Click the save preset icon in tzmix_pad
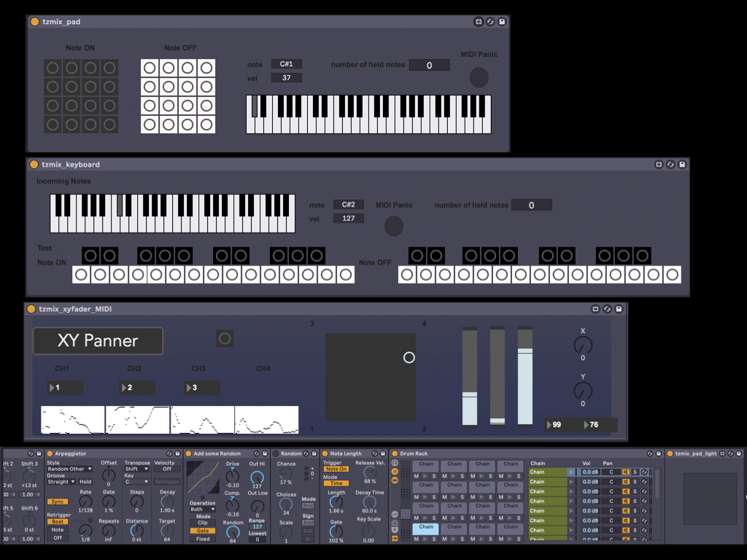747x560 pixels. point(502,22)
